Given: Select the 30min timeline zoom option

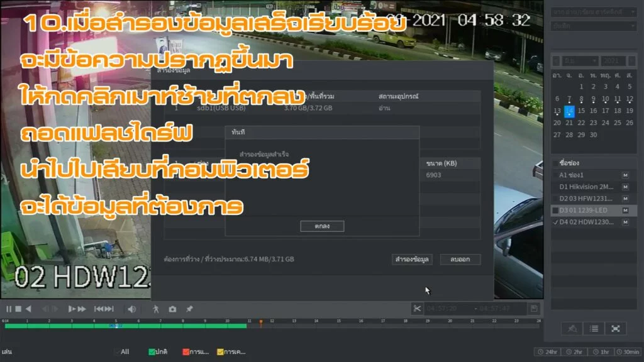Looking at the screenshot, I should click(627, 352).
